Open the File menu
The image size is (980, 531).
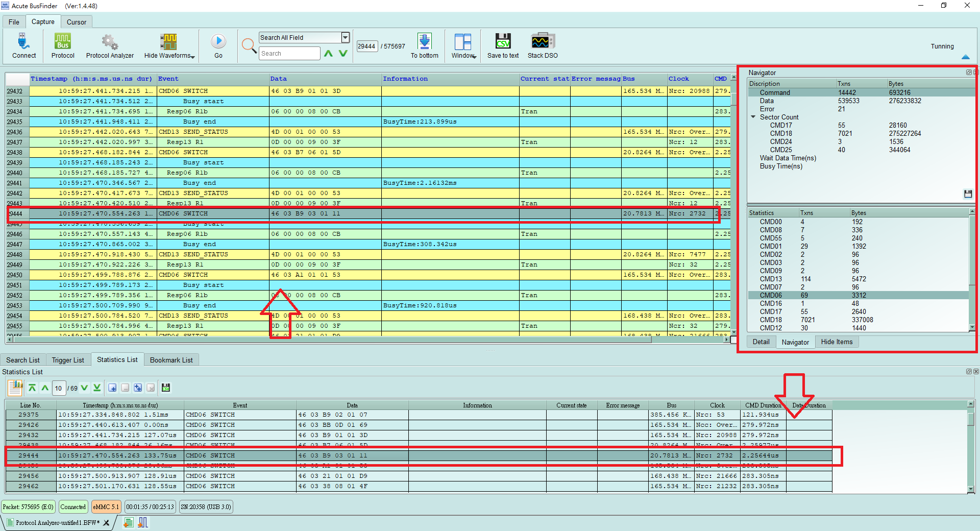(x=14, y=22)
